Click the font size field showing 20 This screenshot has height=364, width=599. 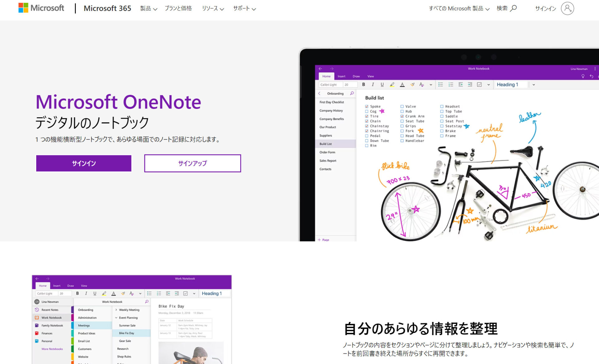(x=347, y=85)
